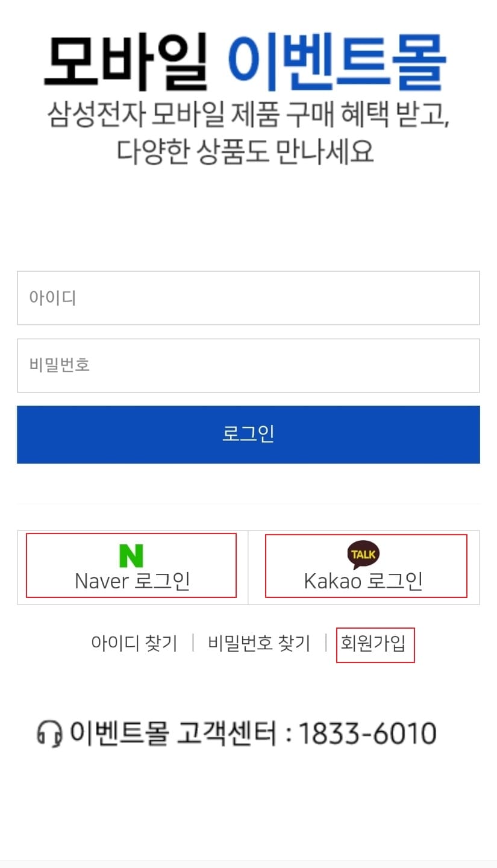Click the highlighted 회원가입 signup box

point(375,644)
